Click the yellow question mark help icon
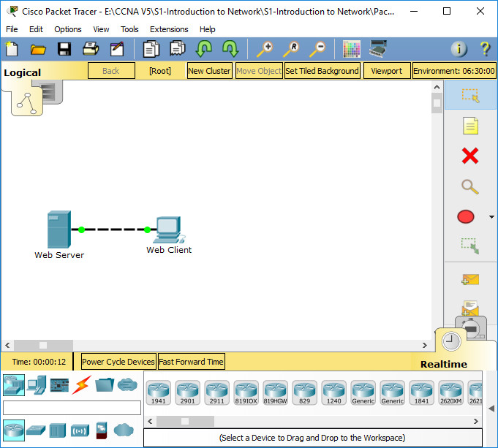 pyautogui.click(x=485, y=49)
